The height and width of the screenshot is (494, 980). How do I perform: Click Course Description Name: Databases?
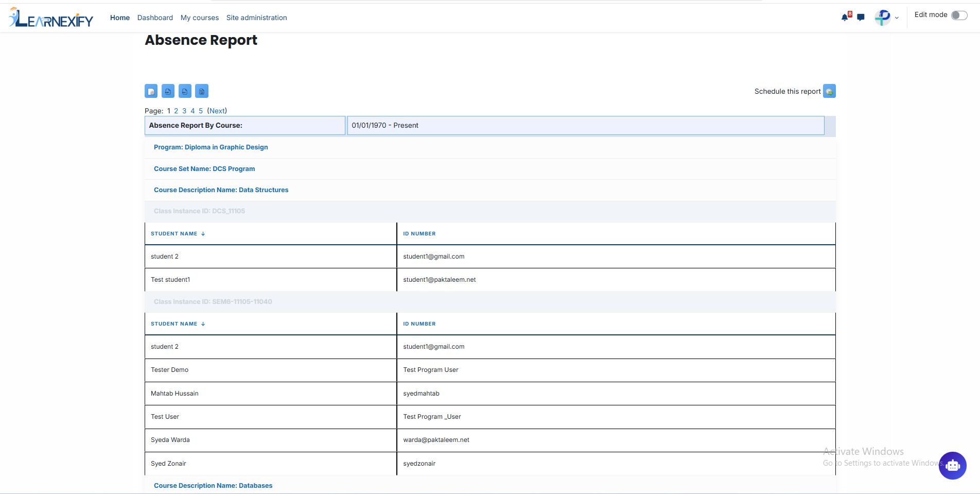coord(213,486)
